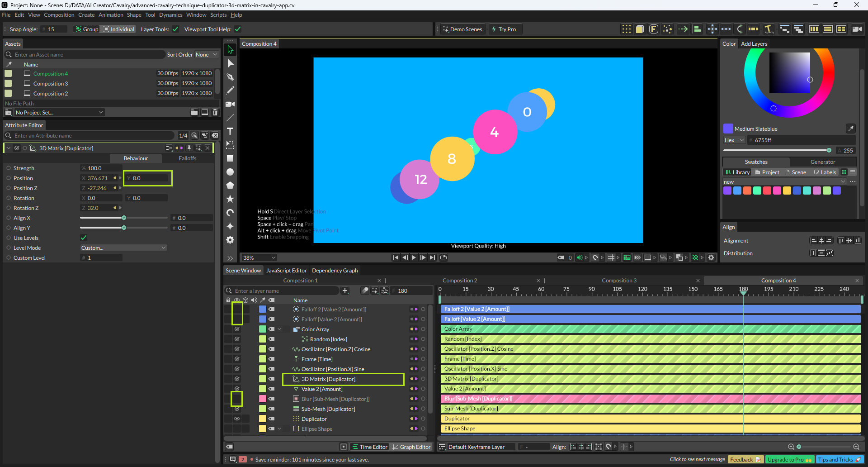Select the Text tool

click(x=230, y=131)
